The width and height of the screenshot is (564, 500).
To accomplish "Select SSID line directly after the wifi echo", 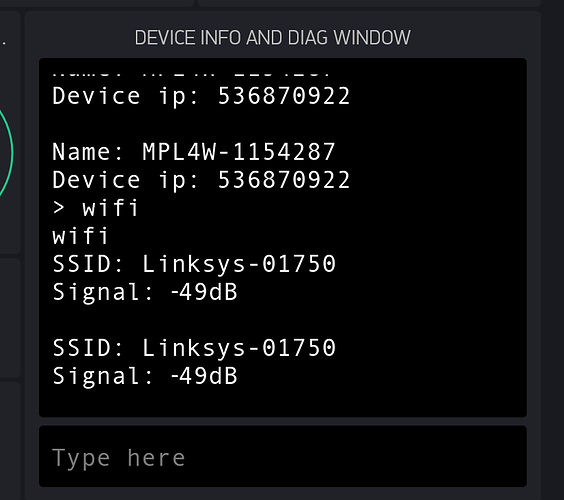I will tap(194, 264).
